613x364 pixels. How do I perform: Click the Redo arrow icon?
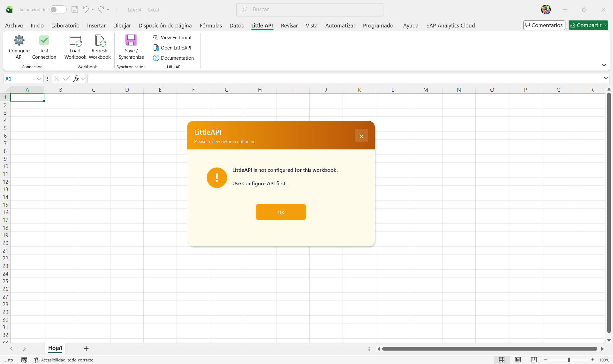[x=101, y=9]
